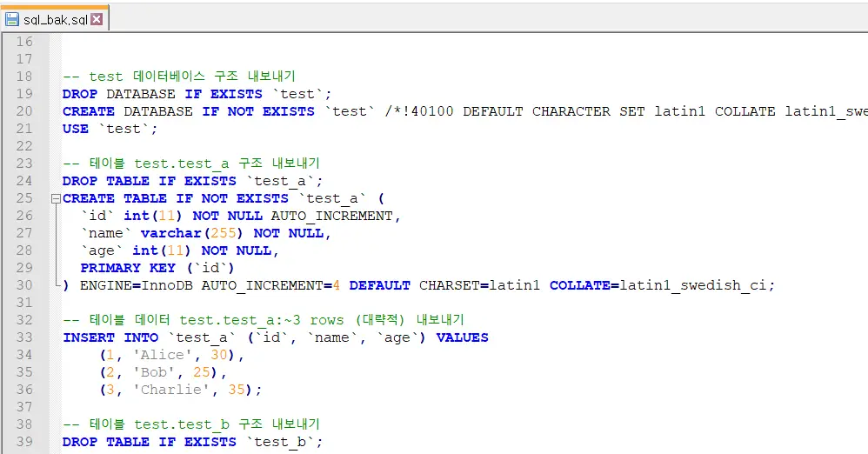Click the line DROP DATABASE IF EXISTS `test`
The height and width of the screenshot is (454, 868).
[x=197, y=94]
